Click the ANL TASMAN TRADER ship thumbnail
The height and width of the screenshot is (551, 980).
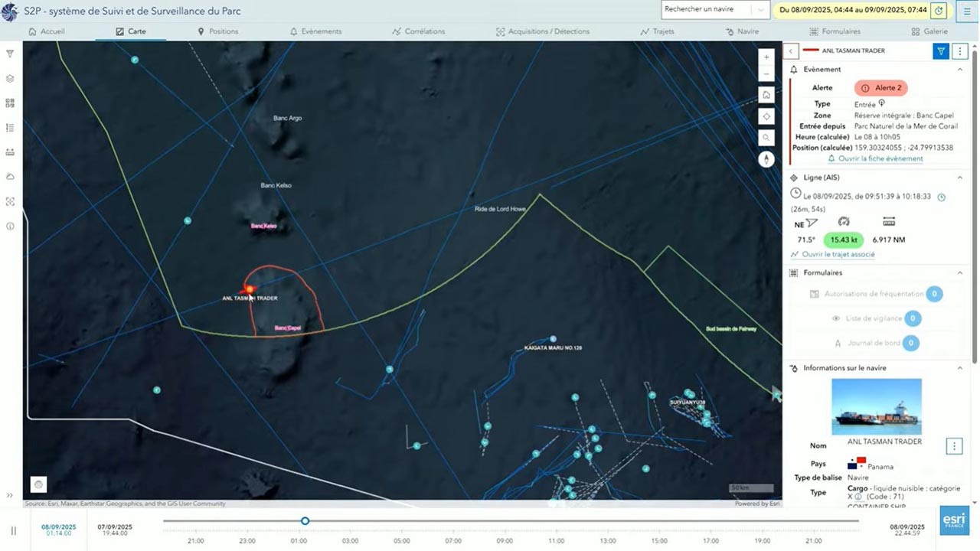point(877,406)
